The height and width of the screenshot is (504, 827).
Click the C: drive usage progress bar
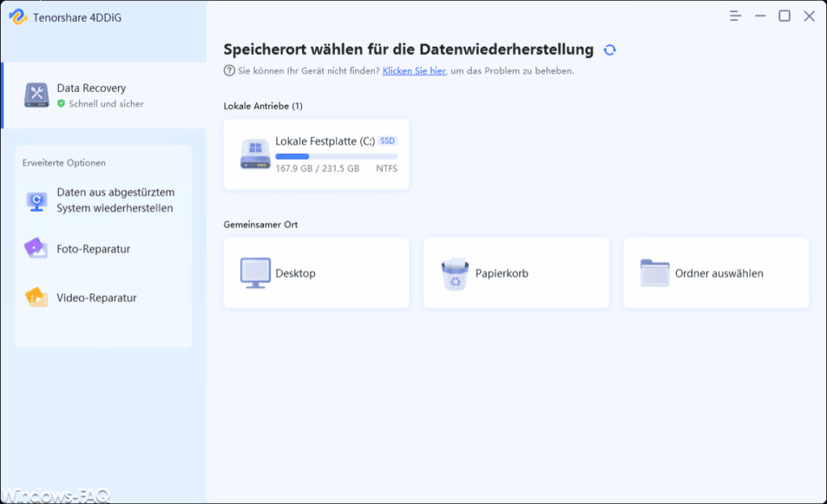coord(337,157)
